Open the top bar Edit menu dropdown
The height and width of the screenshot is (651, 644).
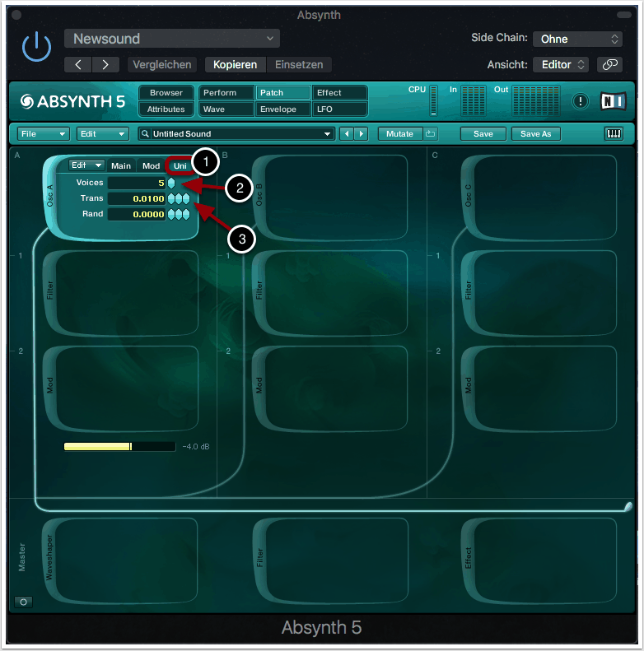point(103,133)
